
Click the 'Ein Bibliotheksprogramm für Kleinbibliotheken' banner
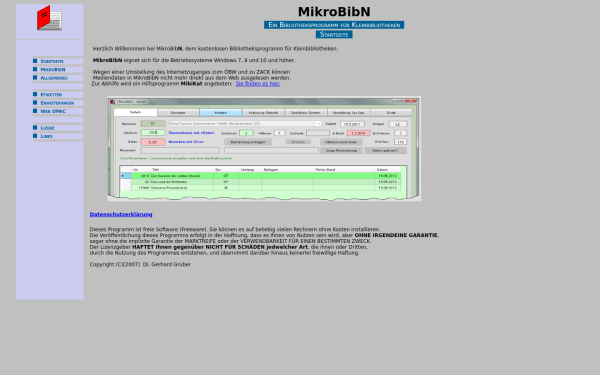[334, 25]
